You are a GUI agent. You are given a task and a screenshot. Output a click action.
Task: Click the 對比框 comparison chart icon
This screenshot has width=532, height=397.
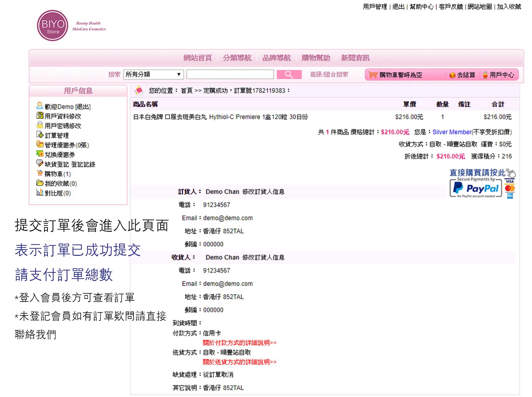pos(40,193)
